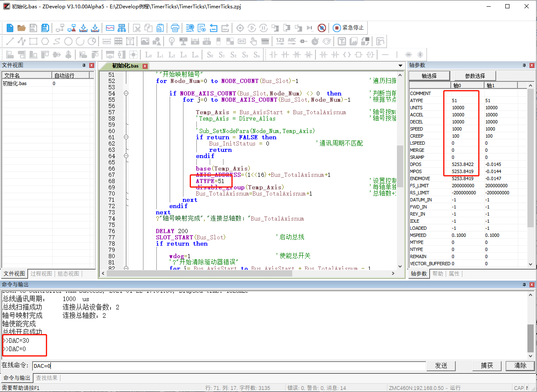Collapse the fold marker at line 61

(x=126, y=137)
